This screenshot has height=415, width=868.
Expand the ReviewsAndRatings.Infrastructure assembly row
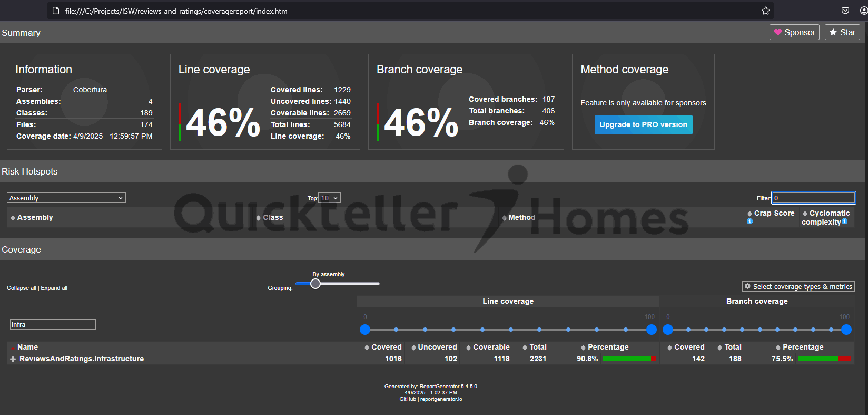click(x=13, y=359)
